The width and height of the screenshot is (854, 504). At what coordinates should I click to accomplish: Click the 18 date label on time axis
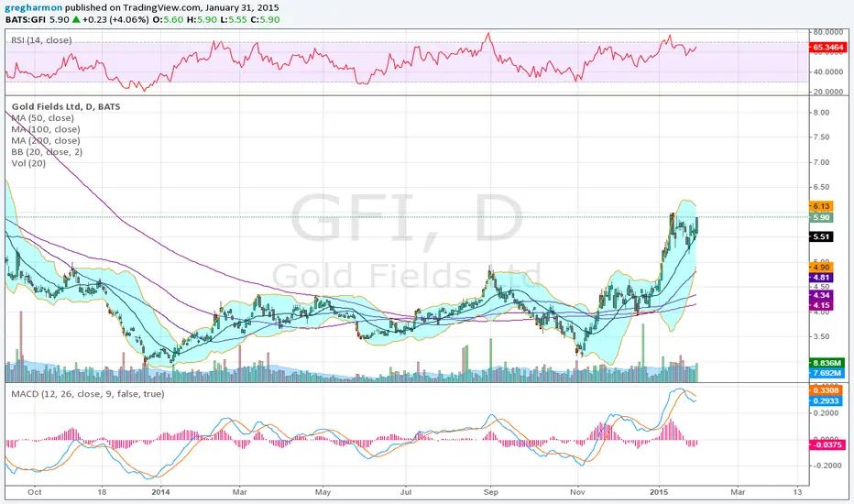tap(102, 492)
